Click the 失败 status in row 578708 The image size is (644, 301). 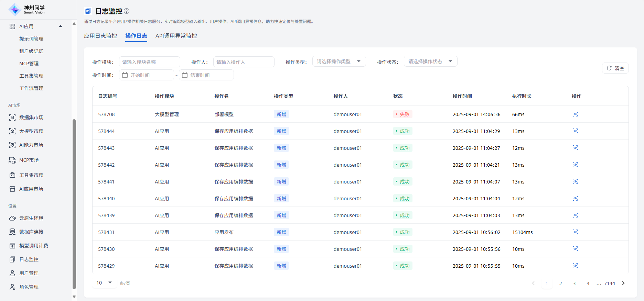click(402, 114)
